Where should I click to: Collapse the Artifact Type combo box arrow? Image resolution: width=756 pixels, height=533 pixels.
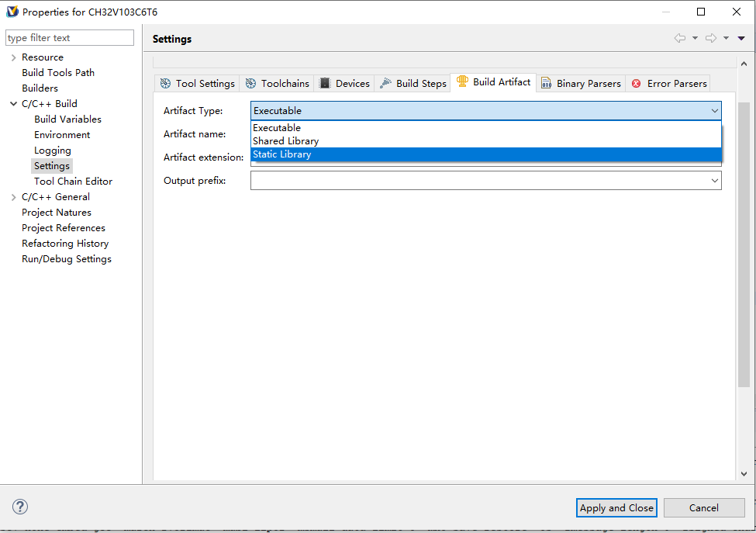714,110
